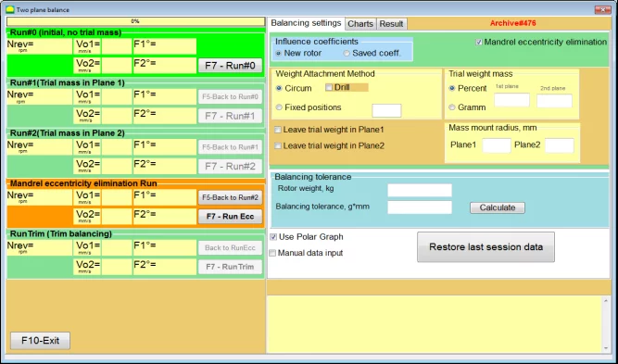Open the Balancing settings tab
The width and height of the screenshot is (618, 364).
pyautogui.click(x=307, y=23)
